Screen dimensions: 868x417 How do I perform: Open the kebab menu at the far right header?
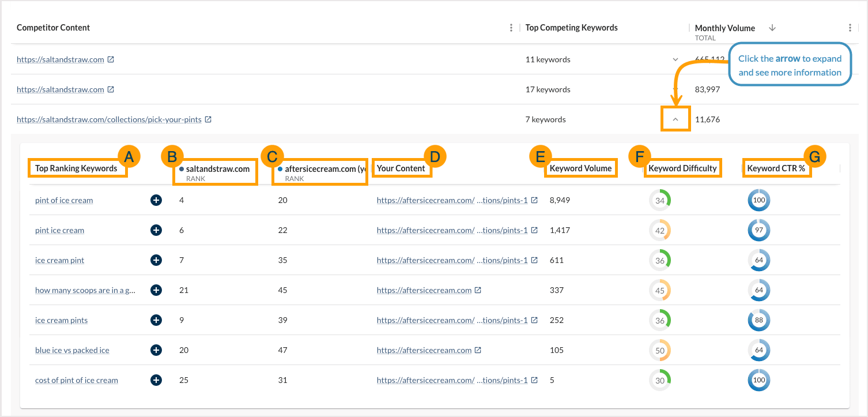(850, 27)
